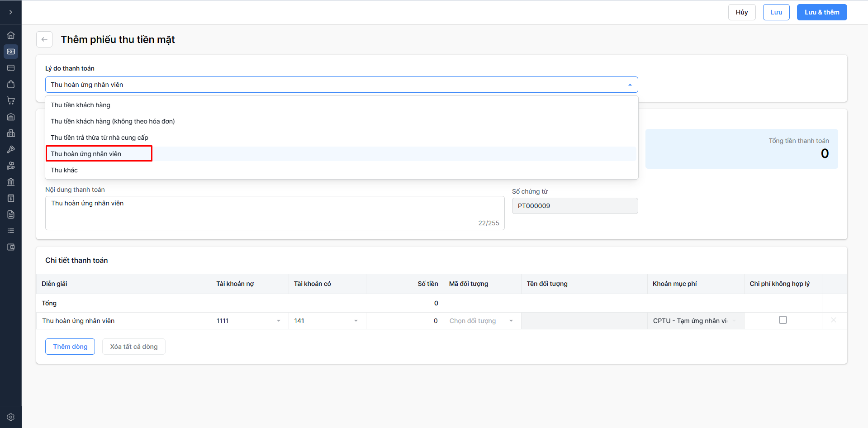
Task: Remove the detail row with the X icon
Action: point(833,320)
